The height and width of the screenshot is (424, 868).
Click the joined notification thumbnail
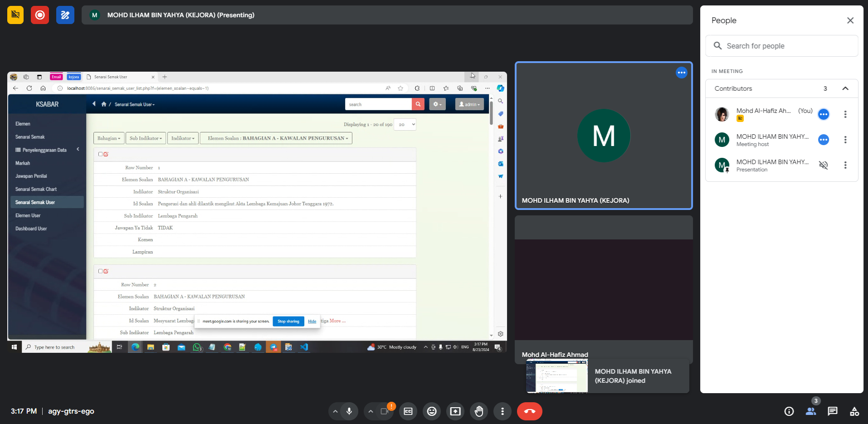tap(557, 376)
